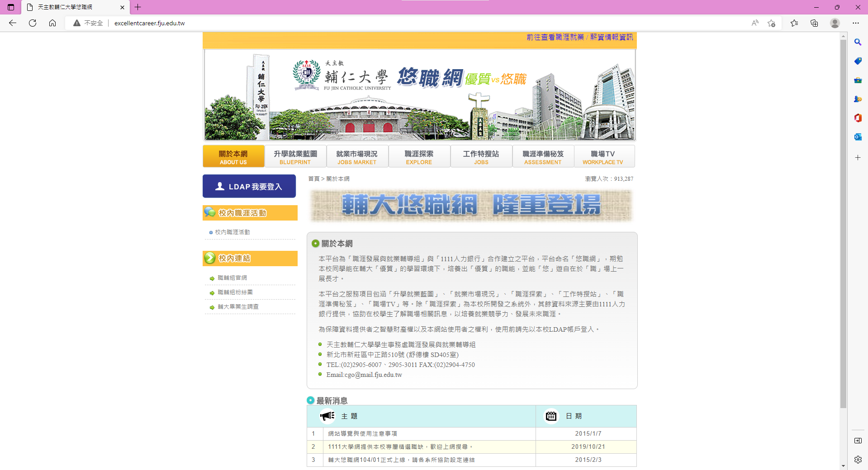Image resolution: width=868 pixels, height=470 pixels.
Task: Close the 天主教輔仁大學悠職網 tab
Action: click(122, 7)
